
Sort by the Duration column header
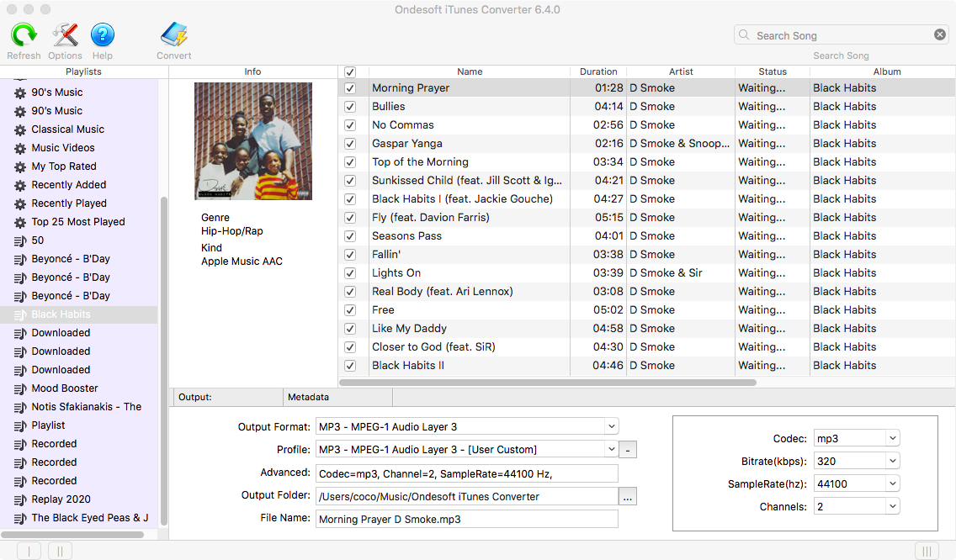point(598,71)
